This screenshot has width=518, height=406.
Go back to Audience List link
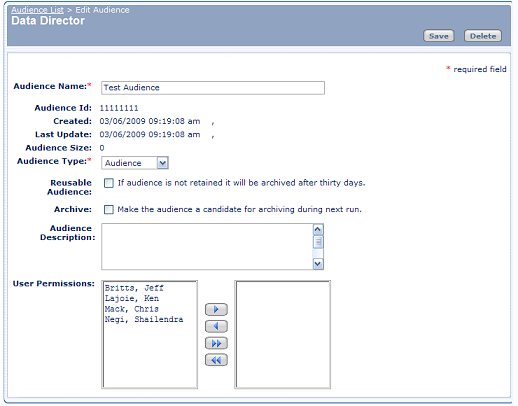[x=37, y=10]
